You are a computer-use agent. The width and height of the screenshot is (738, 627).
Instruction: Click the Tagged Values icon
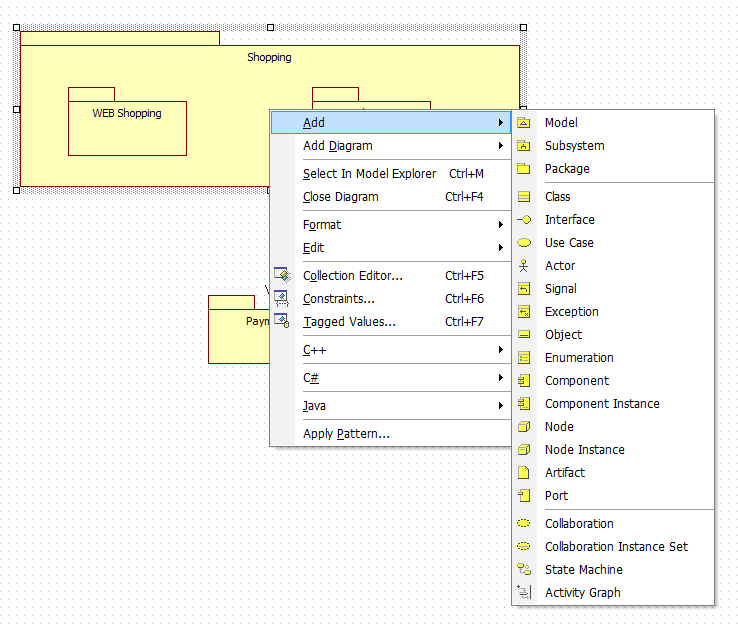pos(282,321)
